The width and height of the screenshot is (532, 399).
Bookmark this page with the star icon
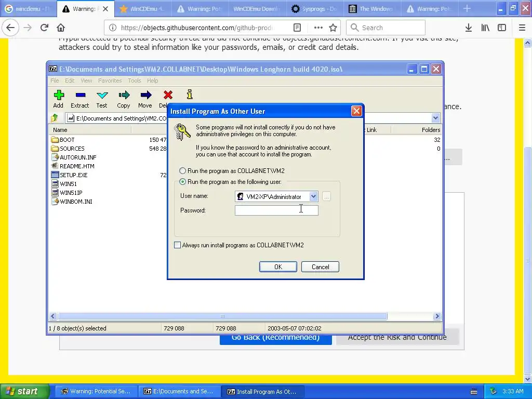pos(333,28)
